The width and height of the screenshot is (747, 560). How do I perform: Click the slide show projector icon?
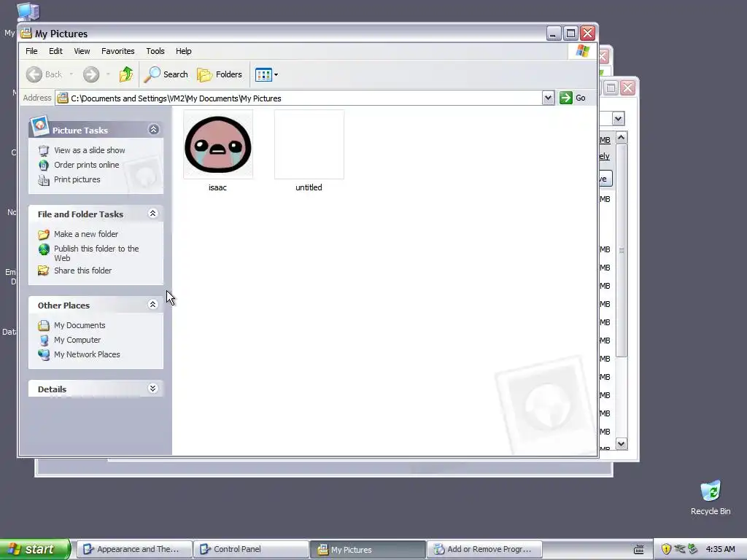44,150
